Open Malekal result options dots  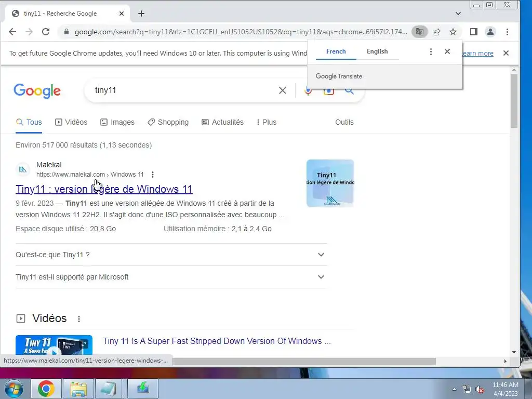coord(153,175)
